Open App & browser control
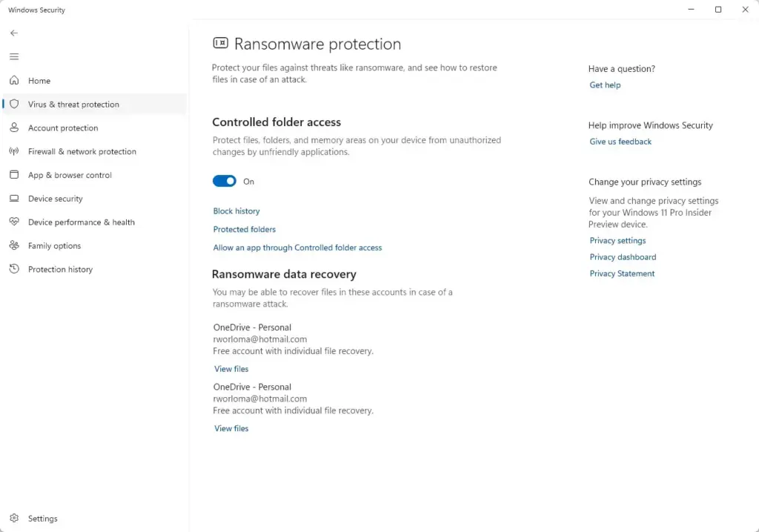The width and height of the screenshot is (759, 532). pos(94,175)
